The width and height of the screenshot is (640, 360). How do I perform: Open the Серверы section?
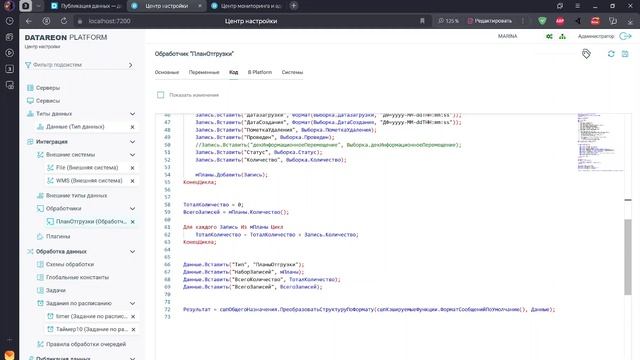coord(48,88)
